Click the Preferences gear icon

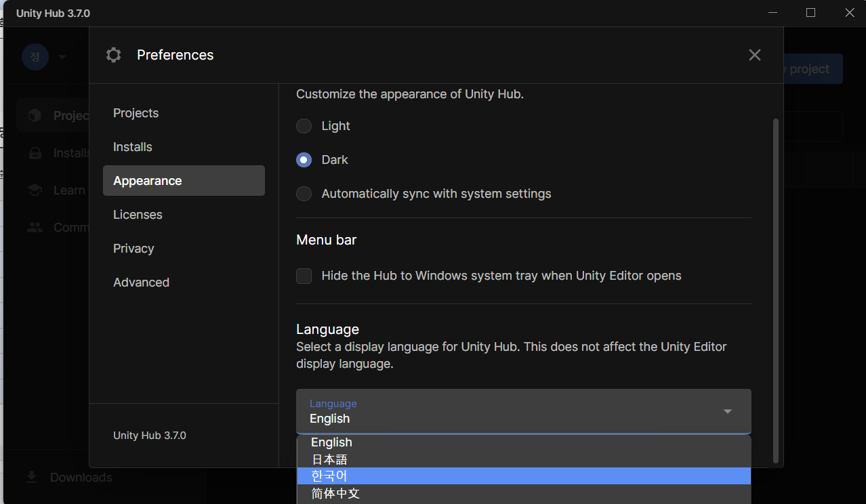click(114, 55)
